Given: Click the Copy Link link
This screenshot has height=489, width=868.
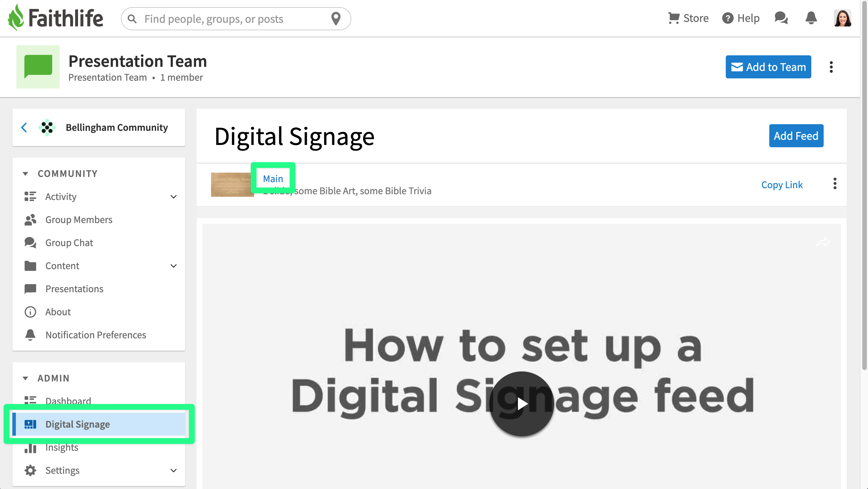Looking at the screenshot, I should pos(782,185).
